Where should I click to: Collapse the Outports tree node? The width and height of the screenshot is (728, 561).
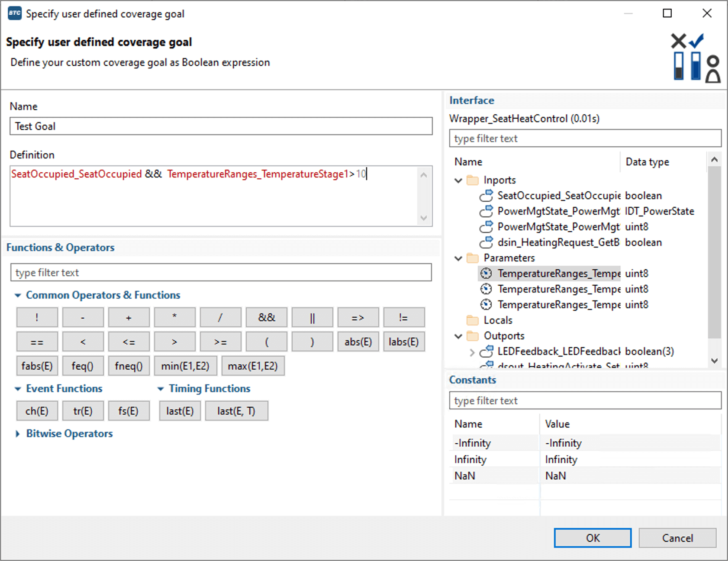(x=458, y=336)
